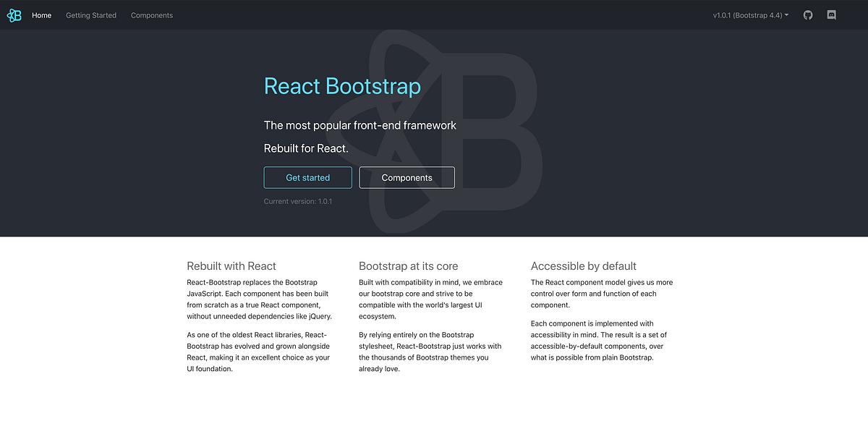
Task: Click the GitHub cat icon top right
Action: tap(808, 14)
